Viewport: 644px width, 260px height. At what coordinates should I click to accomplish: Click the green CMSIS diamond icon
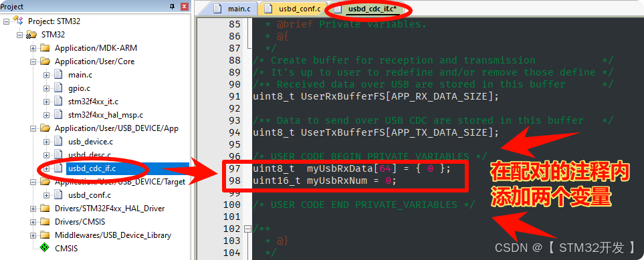point(45,248)
